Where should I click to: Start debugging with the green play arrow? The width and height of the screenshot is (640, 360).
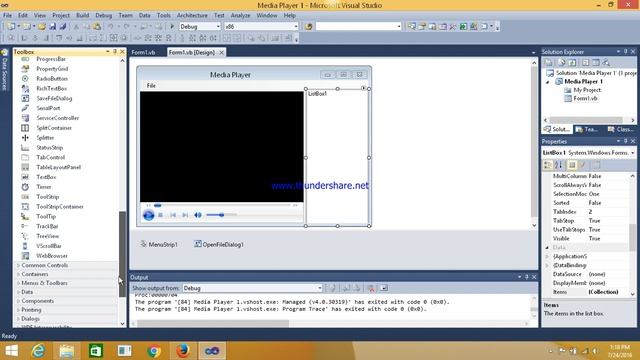pos(172,27)
